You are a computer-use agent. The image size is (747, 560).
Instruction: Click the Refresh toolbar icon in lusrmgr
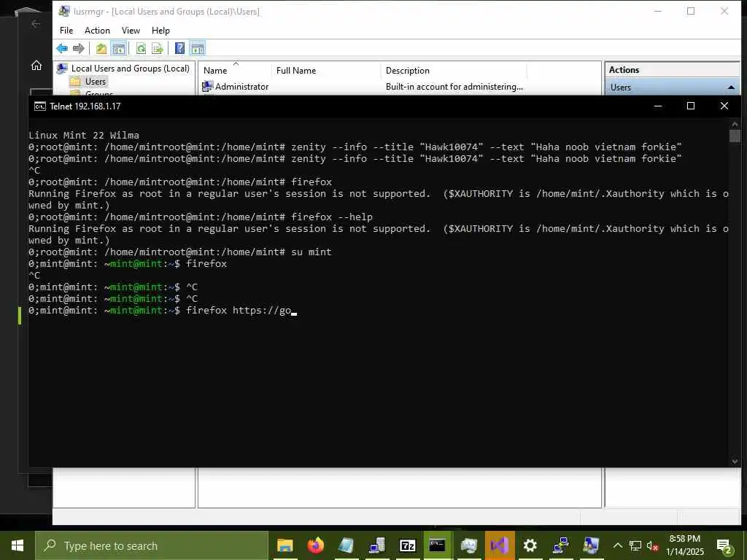(141, 48)
